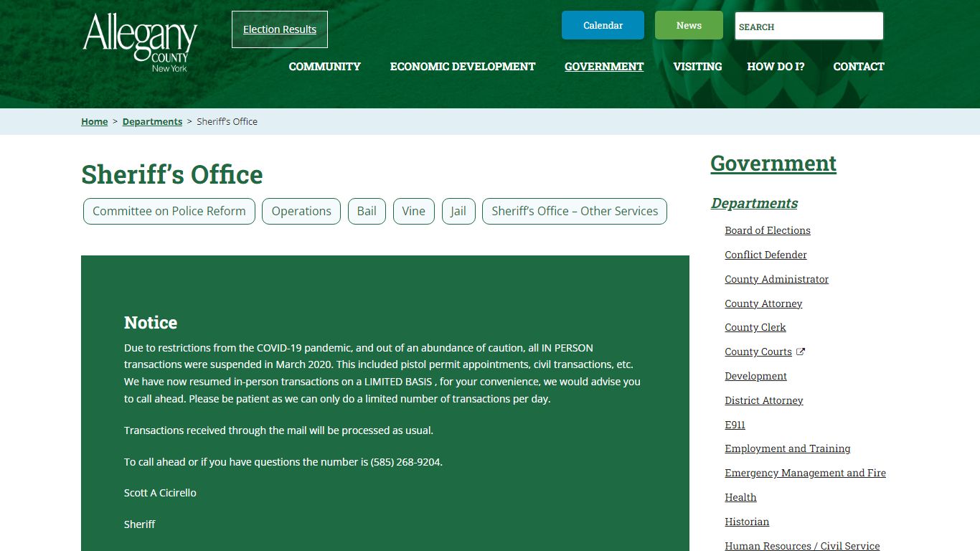The image size is (980, 551).
Task: Select the Economic Development menu item
Action: point(463,66)
